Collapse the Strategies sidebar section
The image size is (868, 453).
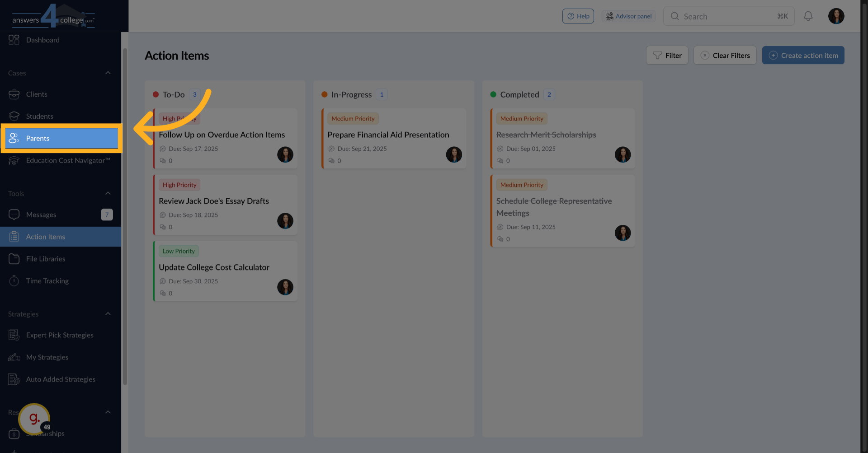click(108, 314)
